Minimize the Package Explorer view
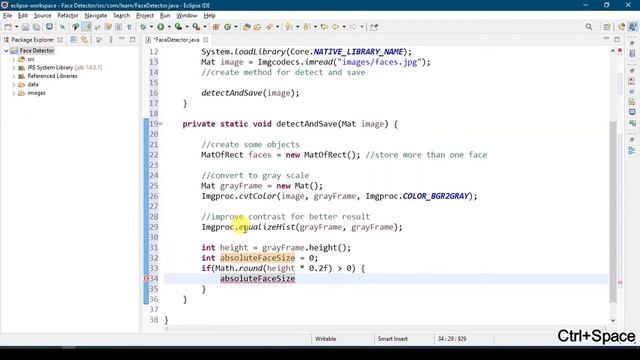The height and width of the screenshot is (360, 640). click(x=122, y=39)
